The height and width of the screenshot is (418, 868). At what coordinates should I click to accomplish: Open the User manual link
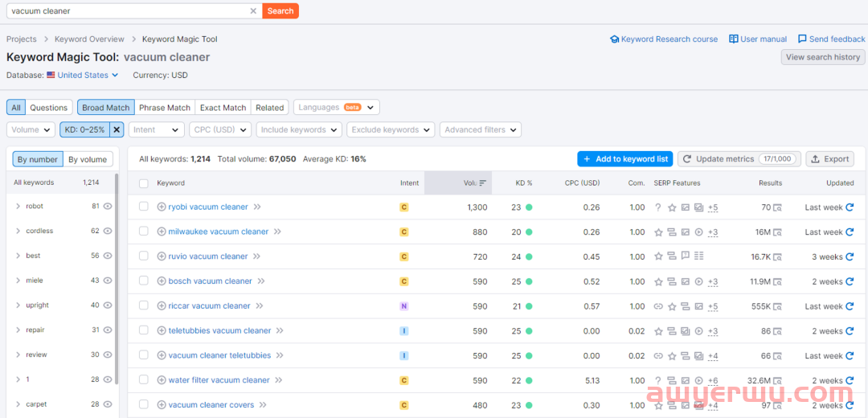758,39
